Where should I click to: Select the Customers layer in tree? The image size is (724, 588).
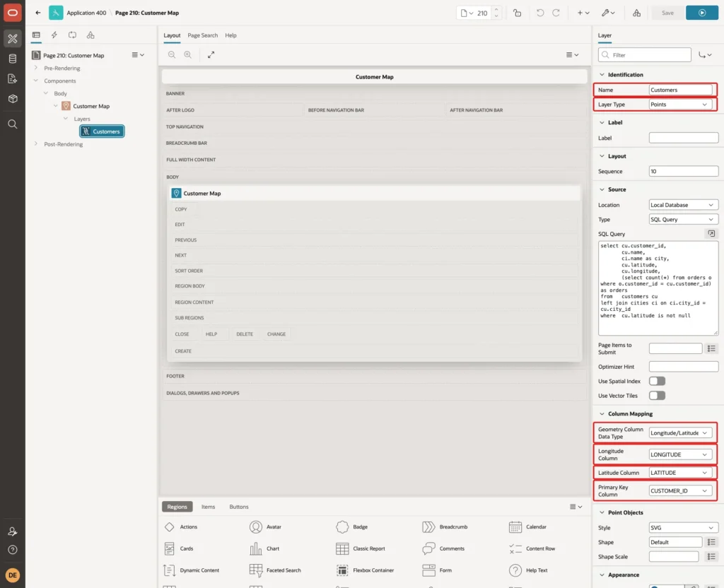point(102,131)
